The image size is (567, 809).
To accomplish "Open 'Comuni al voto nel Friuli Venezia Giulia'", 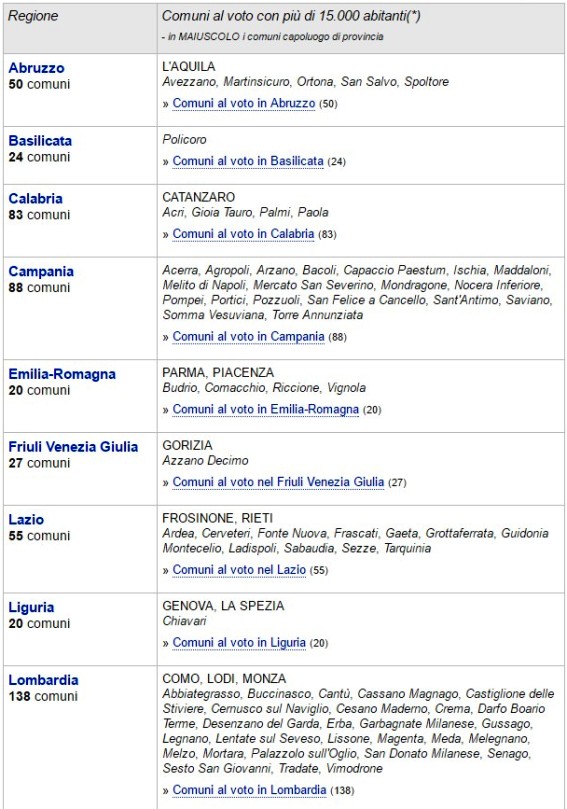I will [278, 482].
